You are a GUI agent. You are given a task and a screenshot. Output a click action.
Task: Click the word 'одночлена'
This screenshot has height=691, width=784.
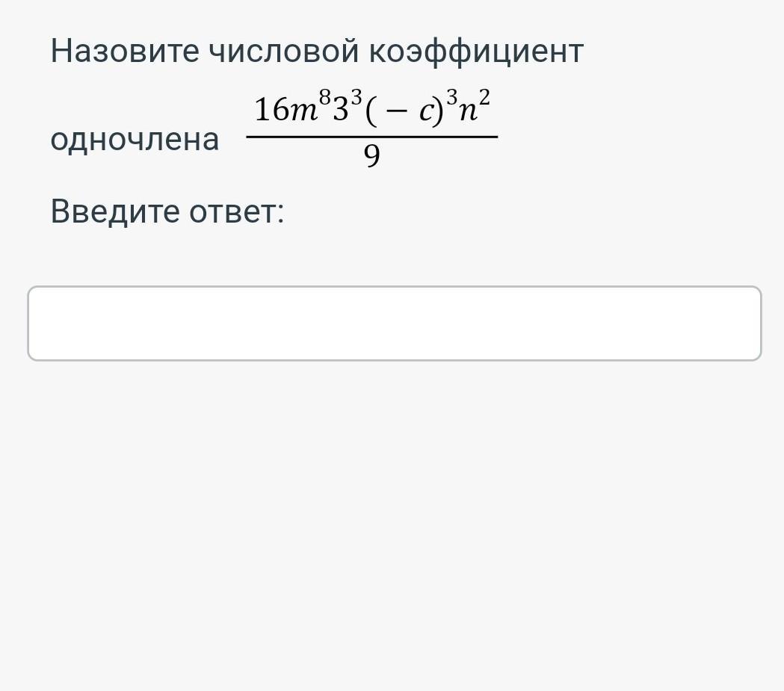pos(135,139)
